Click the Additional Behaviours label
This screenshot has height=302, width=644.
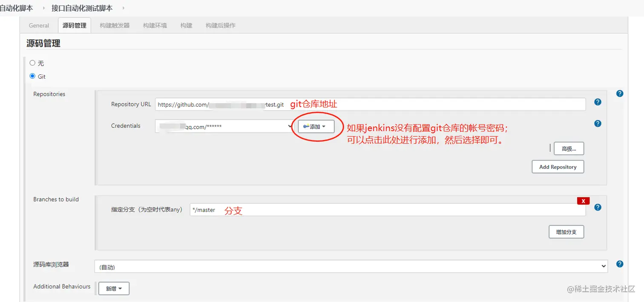point(62,286)
